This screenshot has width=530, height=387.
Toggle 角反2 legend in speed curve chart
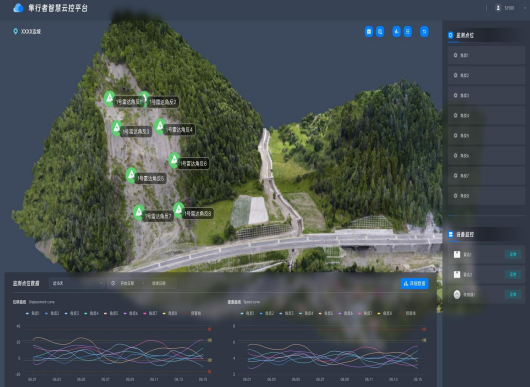[x=267, y=313]
